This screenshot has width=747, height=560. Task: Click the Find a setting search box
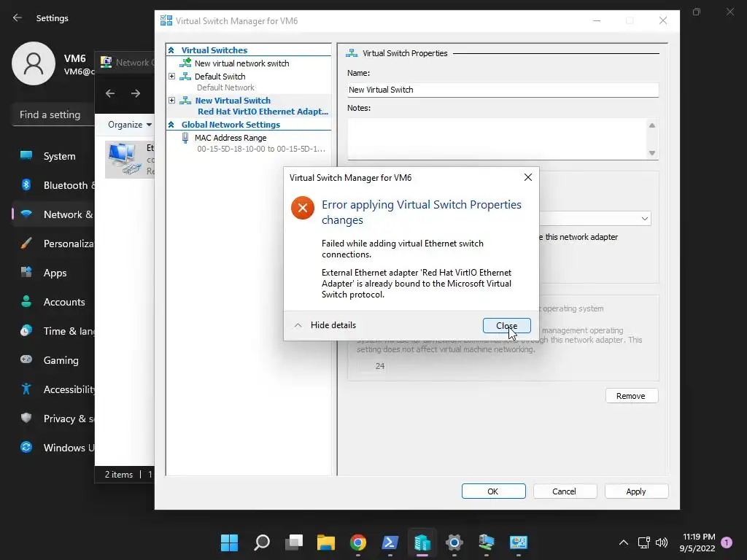click(53, 114)
